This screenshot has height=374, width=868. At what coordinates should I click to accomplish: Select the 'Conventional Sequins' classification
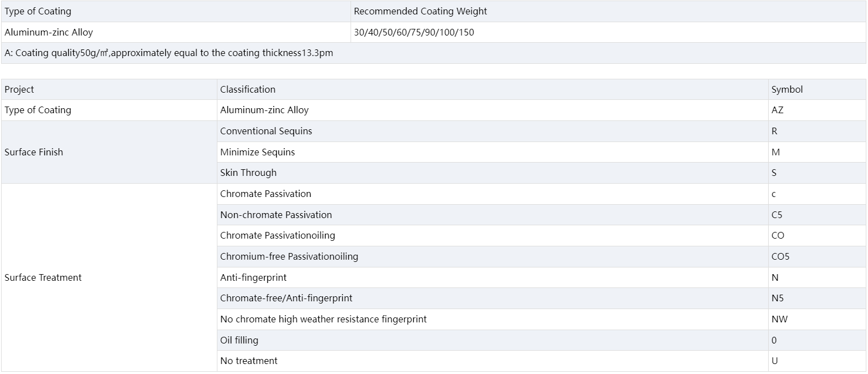click(x=266, y=131)
